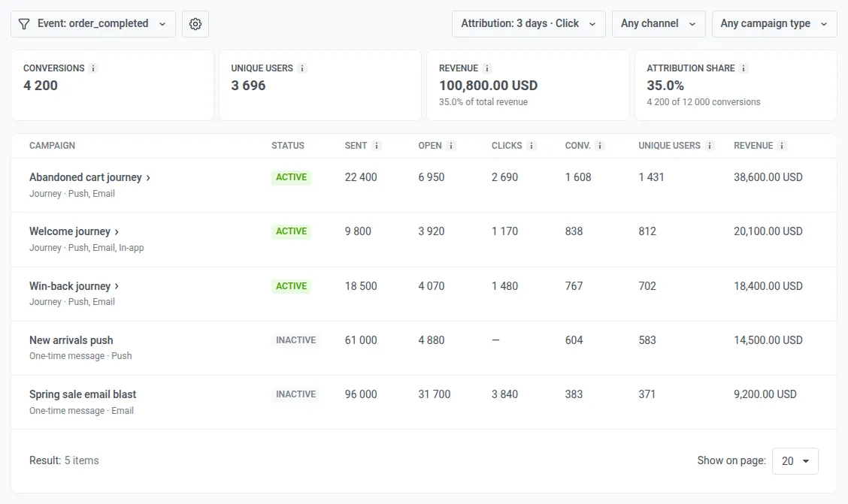
Task: Select sent value 61 000
Action: click(x=361, y=340)
